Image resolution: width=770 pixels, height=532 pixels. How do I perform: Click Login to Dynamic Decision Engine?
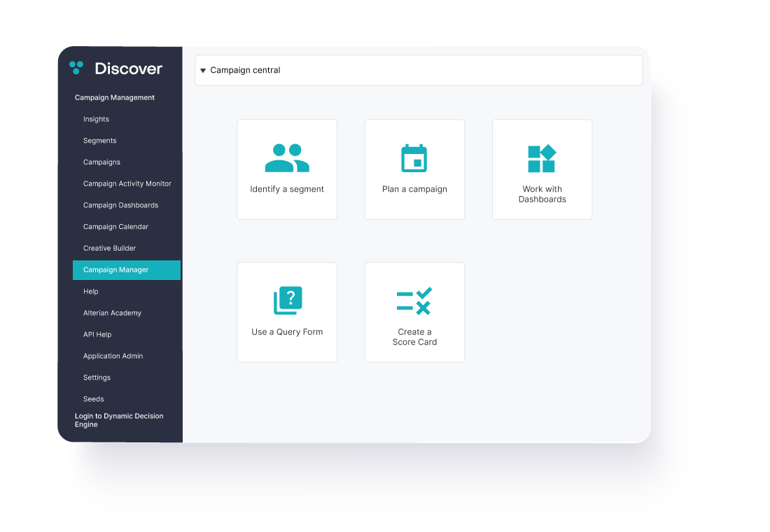[119, 420]
